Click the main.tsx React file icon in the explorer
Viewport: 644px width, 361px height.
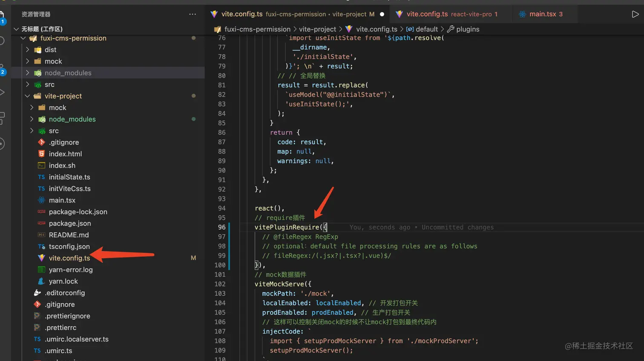pyautogui.click(x=41, y=200)
